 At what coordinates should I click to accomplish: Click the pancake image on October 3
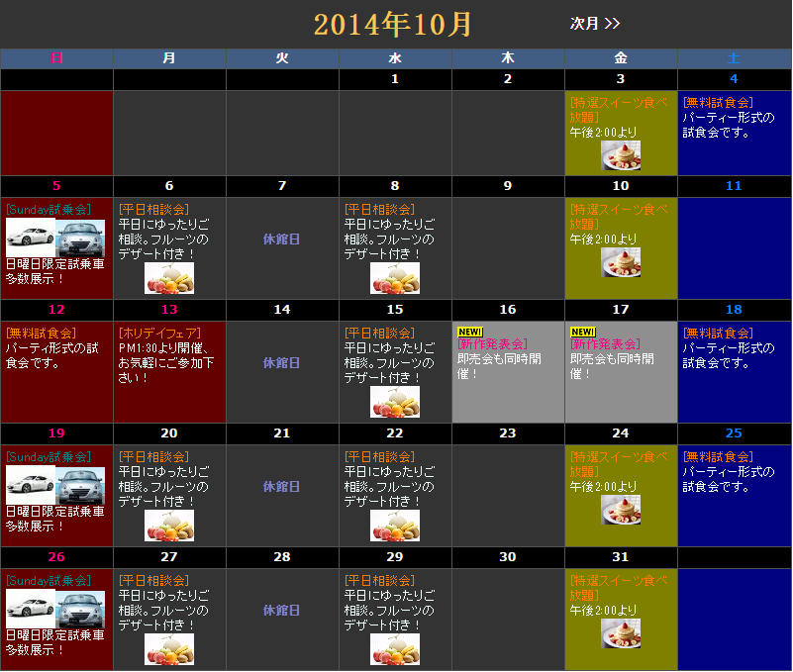coord(621,155)
